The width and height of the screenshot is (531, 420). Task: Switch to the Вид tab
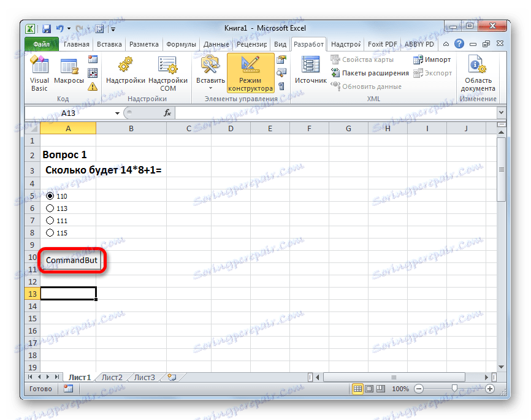pyautogui.click(x=280, y=44)
